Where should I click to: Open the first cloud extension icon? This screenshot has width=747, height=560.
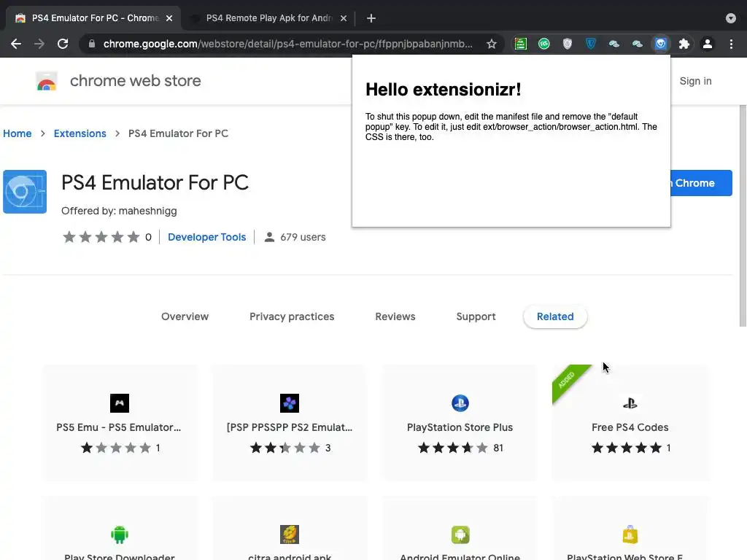tap(614, 44)
